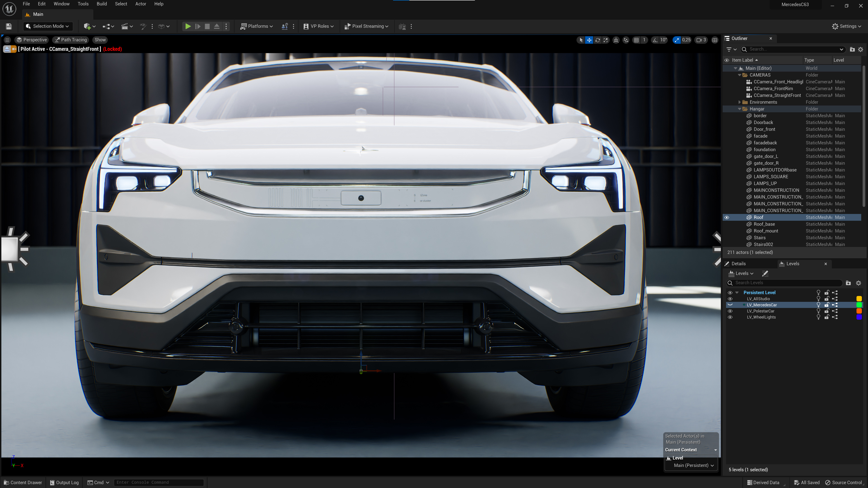Click the green color swatch beside LV_MercedesCar
This screenshot has width=868, height=488.
860,305
